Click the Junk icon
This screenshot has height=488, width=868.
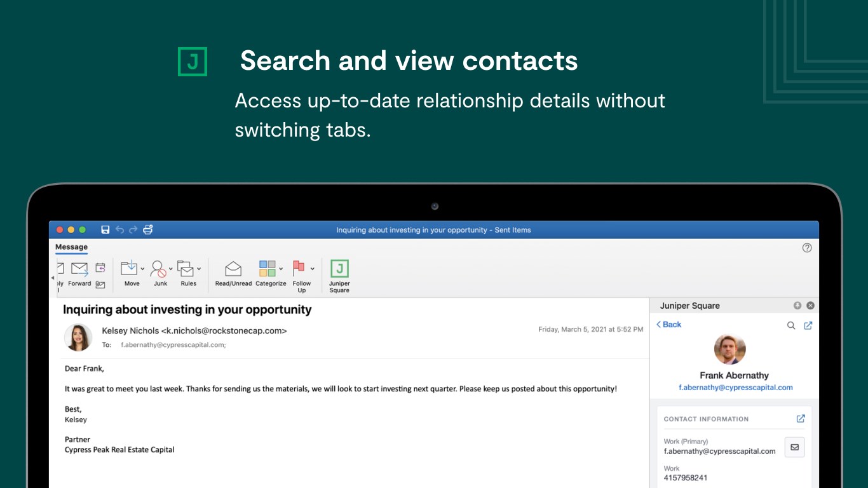click(158, 268)
